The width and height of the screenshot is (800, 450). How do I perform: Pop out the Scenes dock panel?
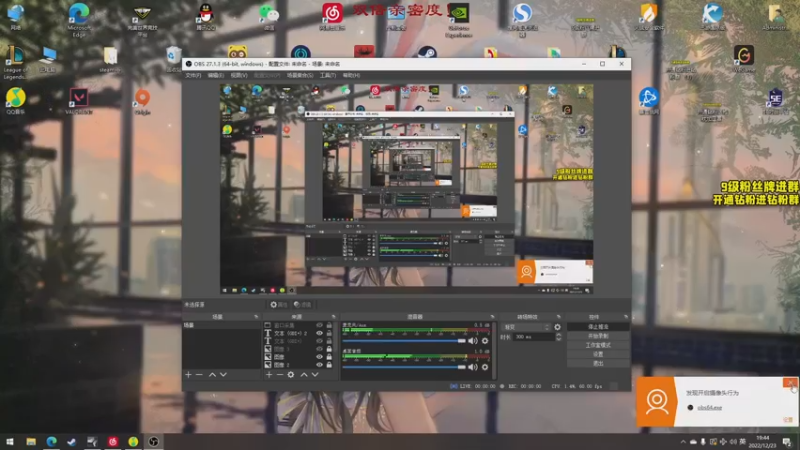(256, 317)
